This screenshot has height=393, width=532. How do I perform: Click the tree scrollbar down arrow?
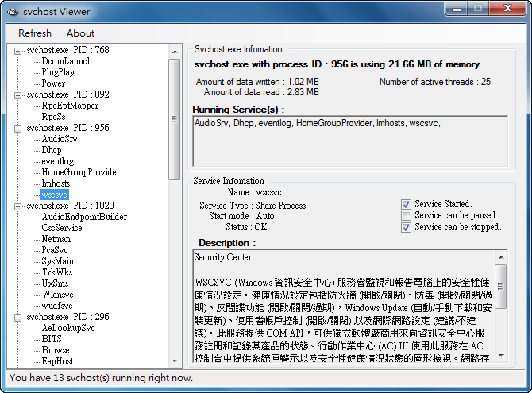click(175, 361)
